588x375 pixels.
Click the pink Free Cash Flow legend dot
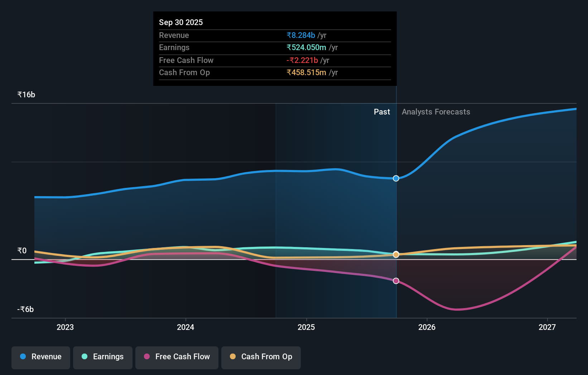pyautogui.click(x=147, y=357)
